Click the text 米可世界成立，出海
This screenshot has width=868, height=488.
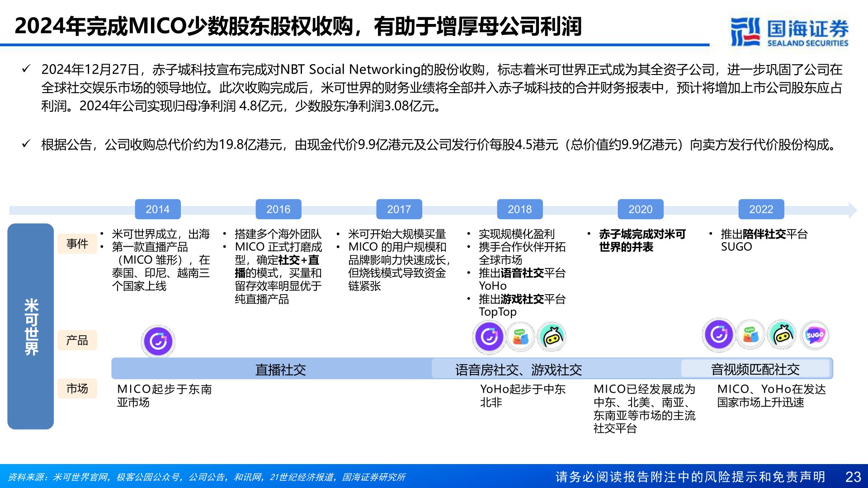pyautogui.click(x=161, y=234)
